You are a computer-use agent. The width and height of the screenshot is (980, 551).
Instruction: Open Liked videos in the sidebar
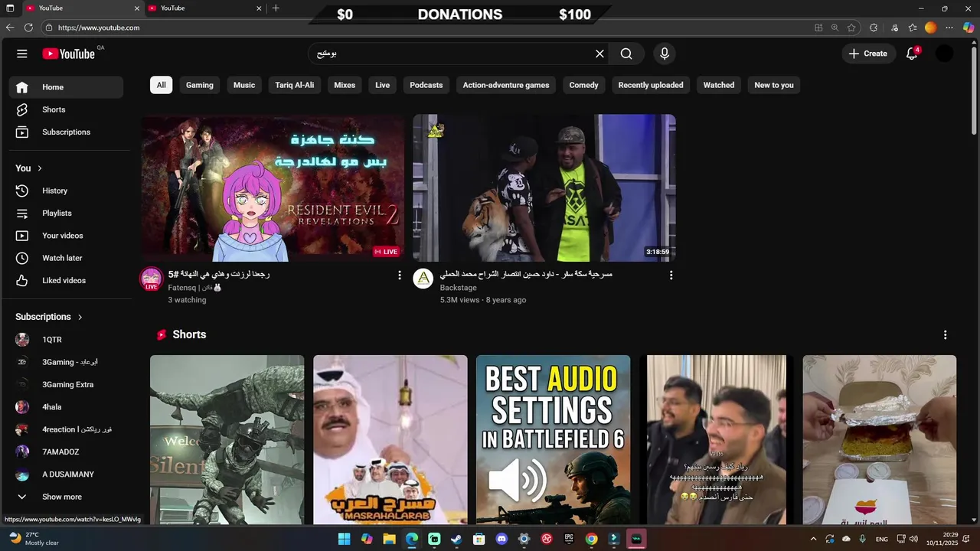(66, 280)
